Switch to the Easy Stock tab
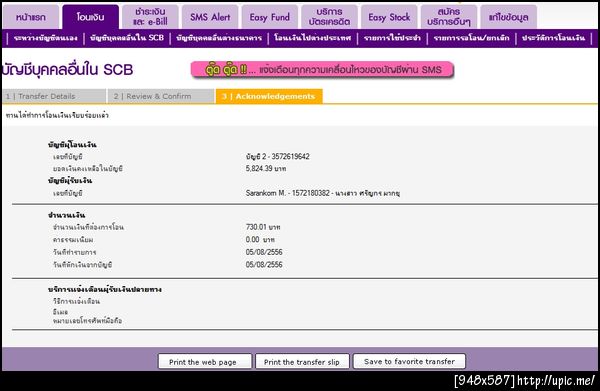Screen dimensions: 600x391 pyautogui.click(x=389, y=17)
